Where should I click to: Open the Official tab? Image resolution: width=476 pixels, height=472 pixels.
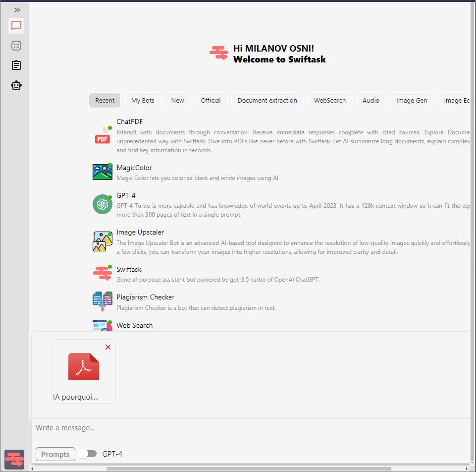211,100
